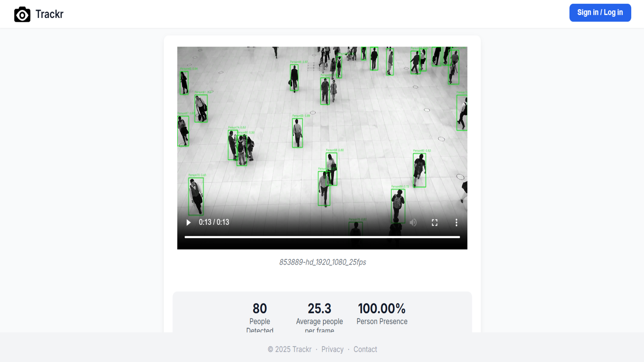This screenshot has width=644, height=362.
Task: Play the video
Action: click(188, 222)
